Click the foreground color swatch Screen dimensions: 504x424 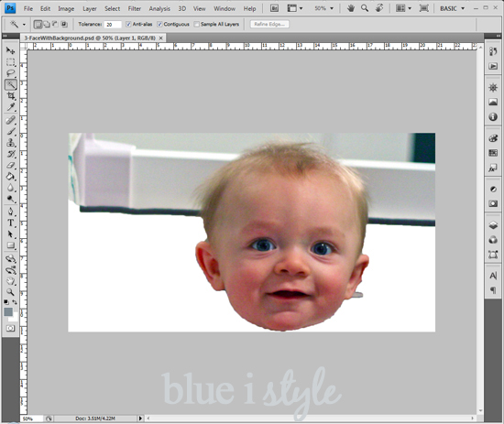pyautogui.click(x=8, y=311)
